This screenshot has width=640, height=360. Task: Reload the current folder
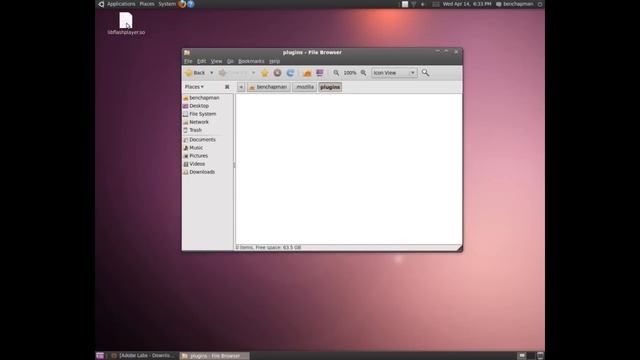coord(290,73)
